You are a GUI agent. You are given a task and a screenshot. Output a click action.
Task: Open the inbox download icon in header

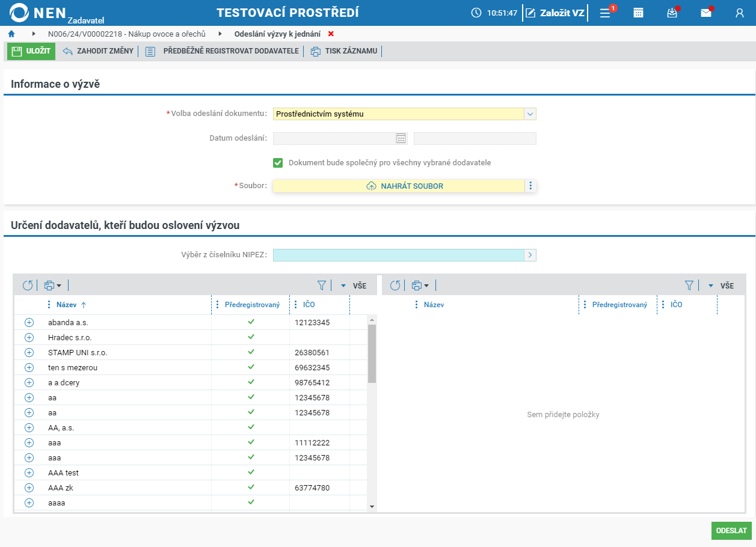(672, 13)
